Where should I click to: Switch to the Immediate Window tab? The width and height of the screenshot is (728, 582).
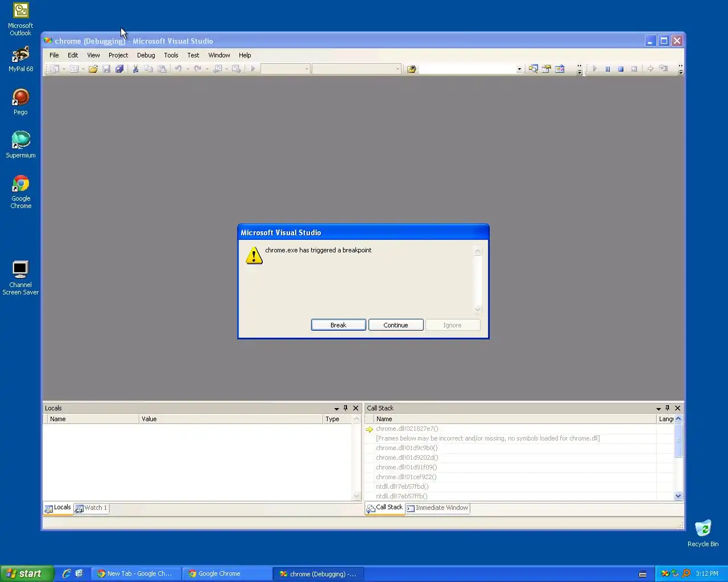pos(437,508)
